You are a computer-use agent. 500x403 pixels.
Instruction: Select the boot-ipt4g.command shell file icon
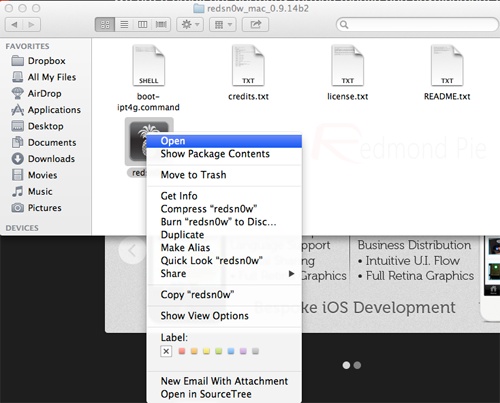pos(149,65)
